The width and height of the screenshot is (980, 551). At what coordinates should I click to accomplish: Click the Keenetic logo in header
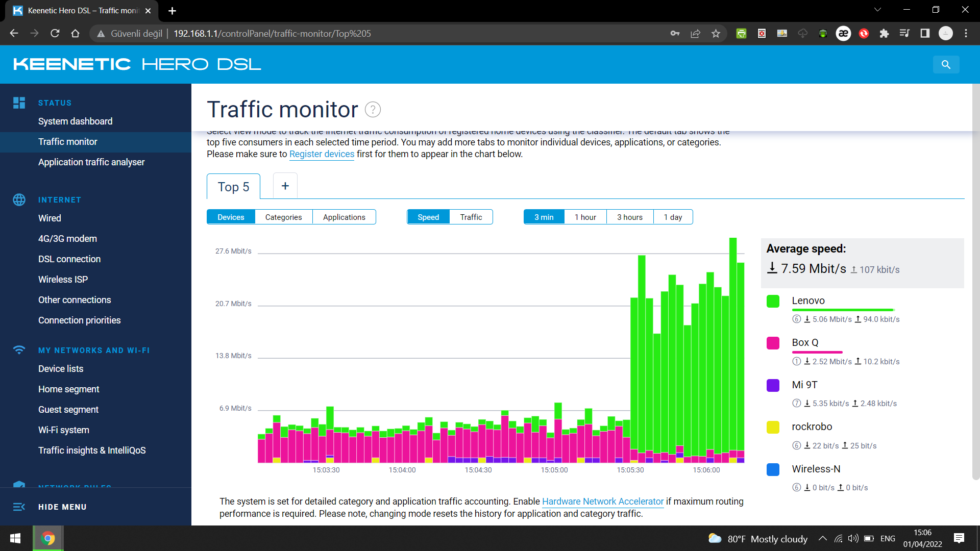(x=137, y=64)
